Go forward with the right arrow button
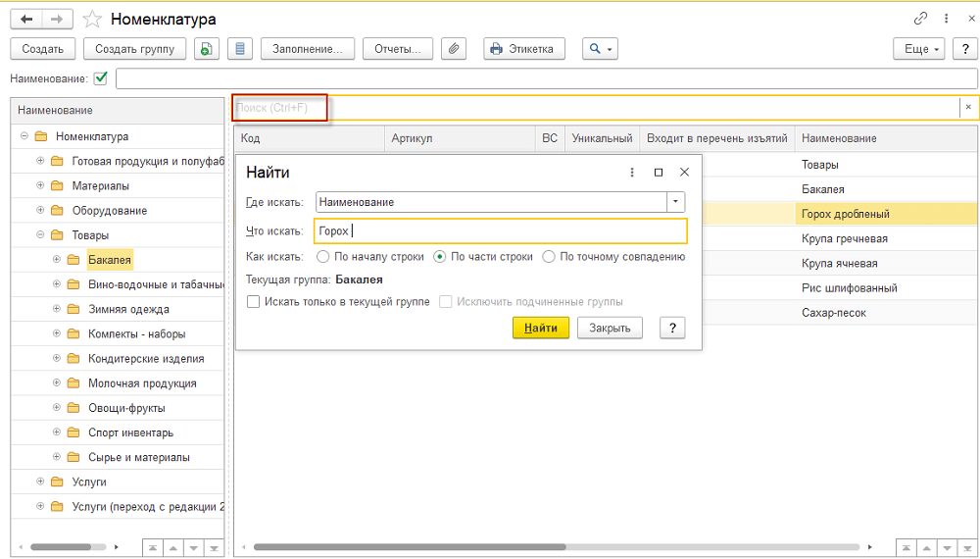The width and height of the screenshot is (980, 559). (57, 20)
